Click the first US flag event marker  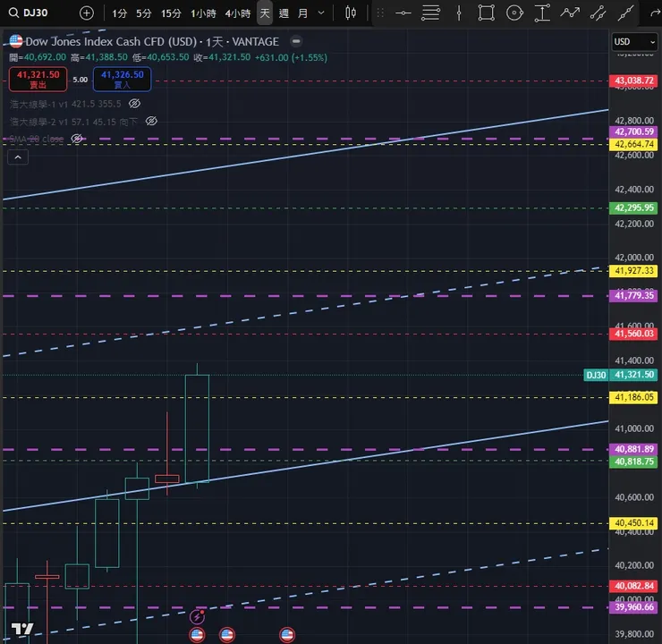(197, 635)
